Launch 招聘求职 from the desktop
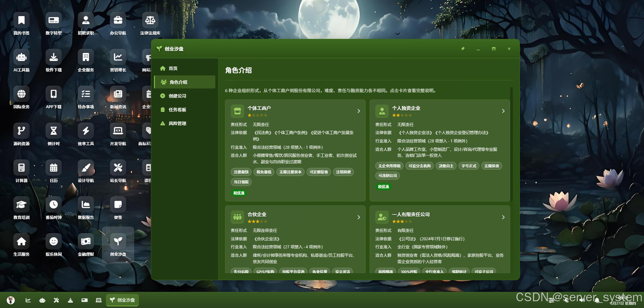This screenshot has width=644, height=308. [x=86, y=23]
